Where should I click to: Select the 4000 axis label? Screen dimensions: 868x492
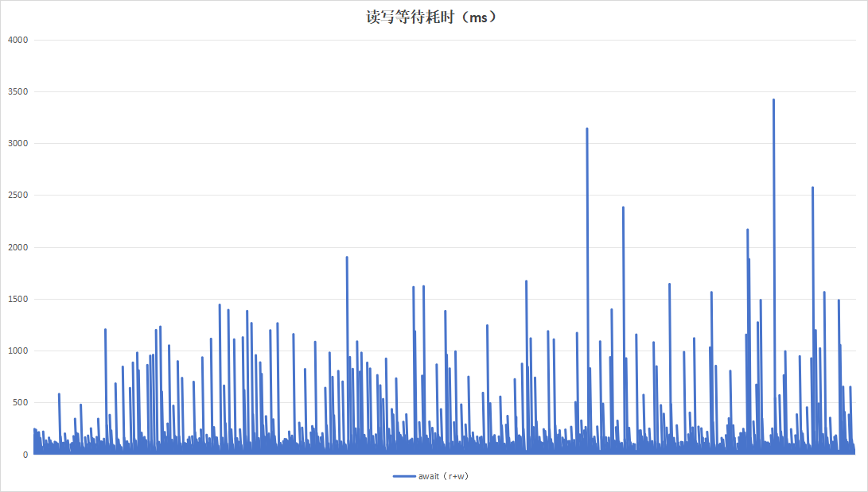(x=18, y=40)
